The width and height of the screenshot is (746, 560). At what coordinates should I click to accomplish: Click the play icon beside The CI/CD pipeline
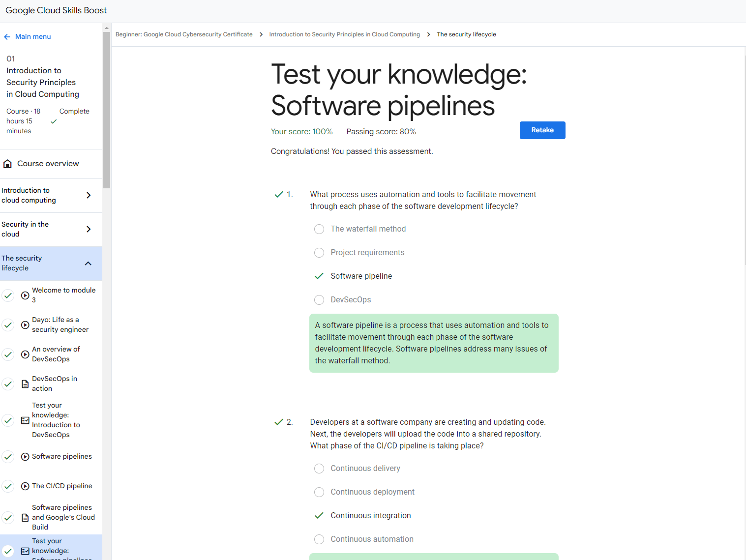(25, 486)
